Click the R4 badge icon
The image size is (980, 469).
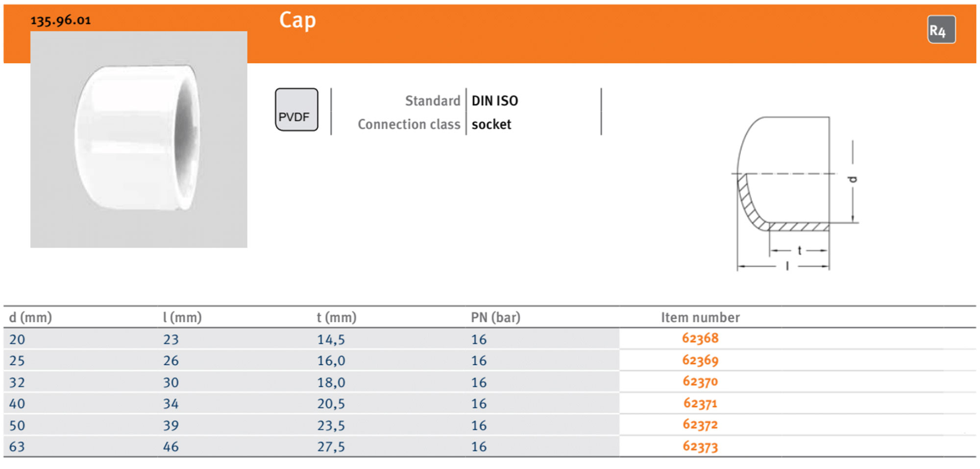941,30
